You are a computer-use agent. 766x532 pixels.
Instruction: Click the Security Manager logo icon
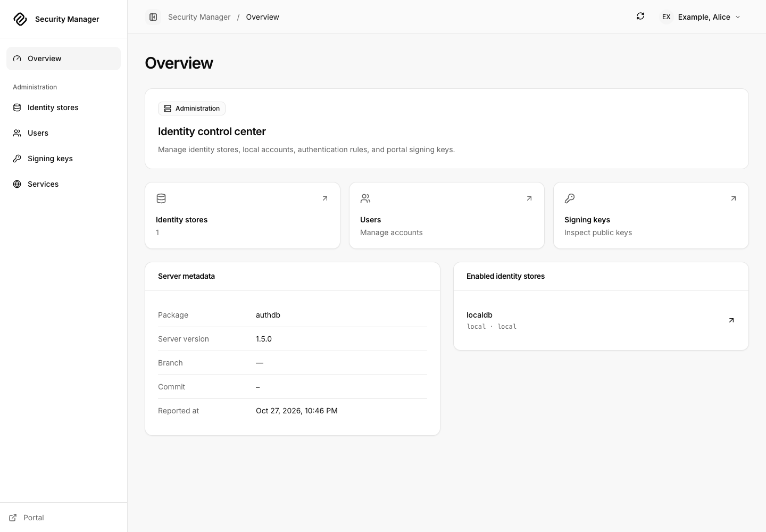[20, 19]
